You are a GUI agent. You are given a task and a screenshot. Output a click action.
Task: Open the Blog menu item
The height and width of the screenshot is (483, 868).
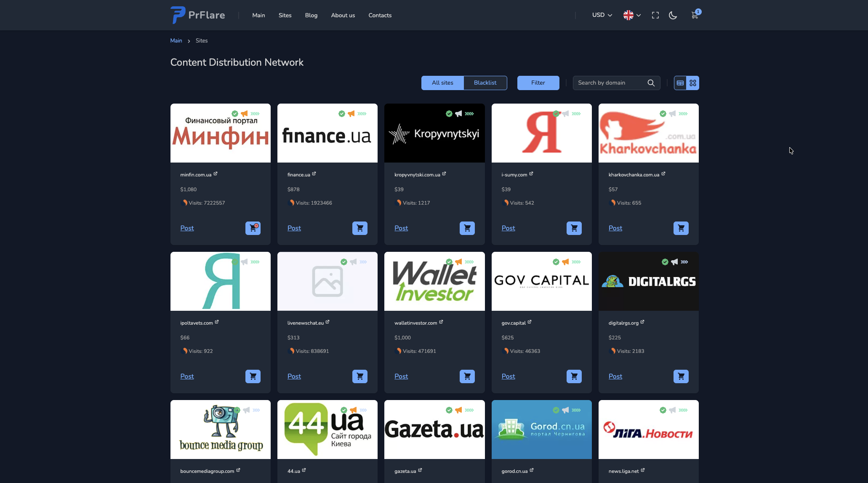311,15
